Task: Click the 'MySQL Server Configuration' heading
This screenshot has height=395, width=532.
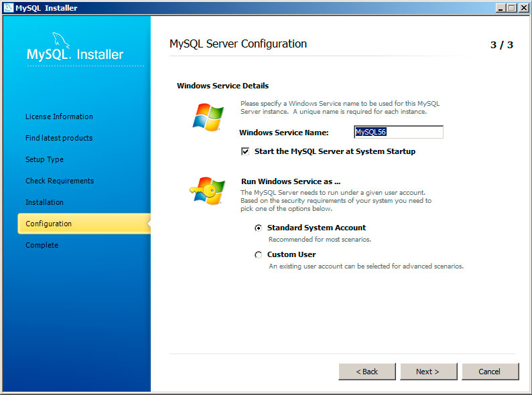Action: [238, 44]
